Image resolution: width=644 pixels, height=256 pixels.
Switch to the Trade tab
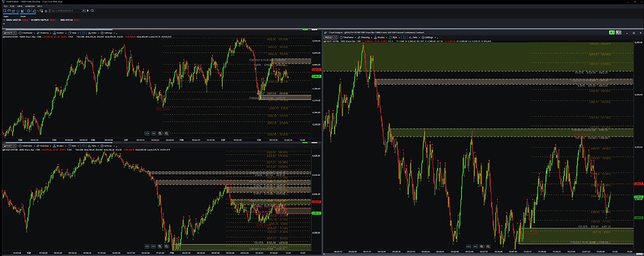23,16
